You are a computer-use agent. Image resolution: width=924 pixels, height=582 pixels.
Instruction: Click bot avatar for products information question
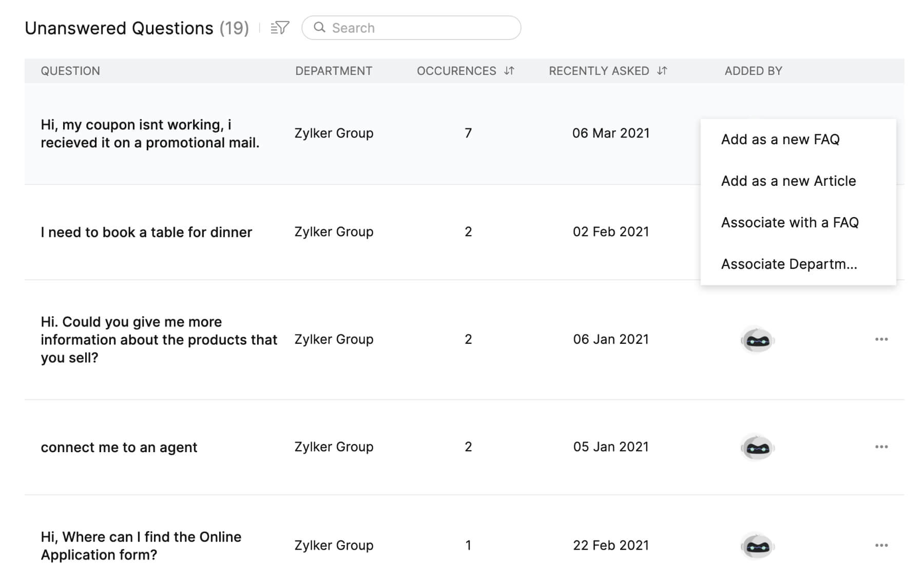pos(757,340)
